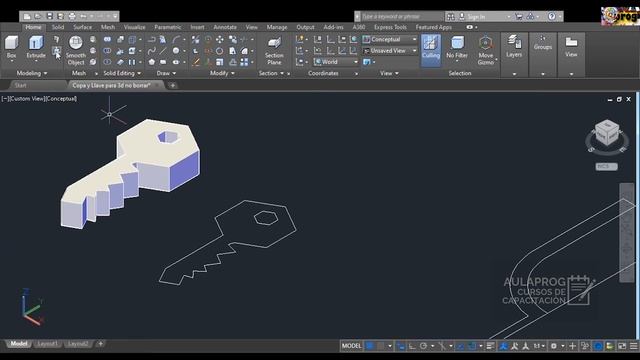This screenshot has width=640, height=360.
Task: Open status bar Customization menu icon
Action: [x=633, y=346]
